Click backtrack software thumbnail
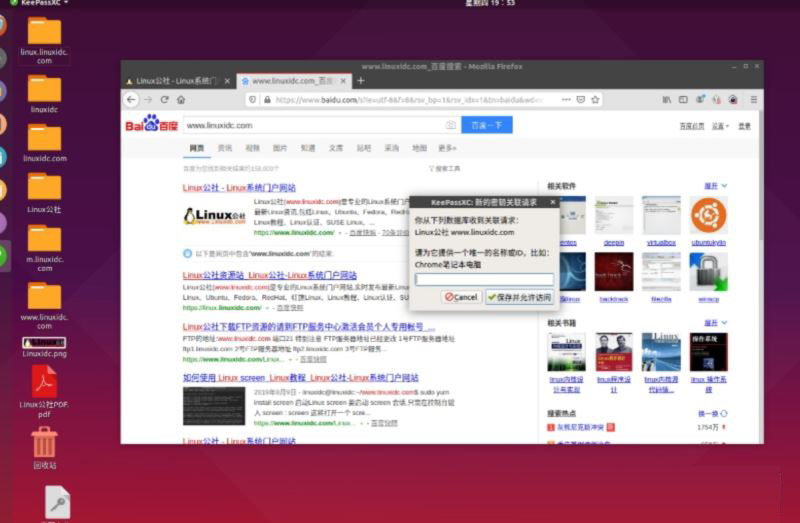 pos(614,271)
